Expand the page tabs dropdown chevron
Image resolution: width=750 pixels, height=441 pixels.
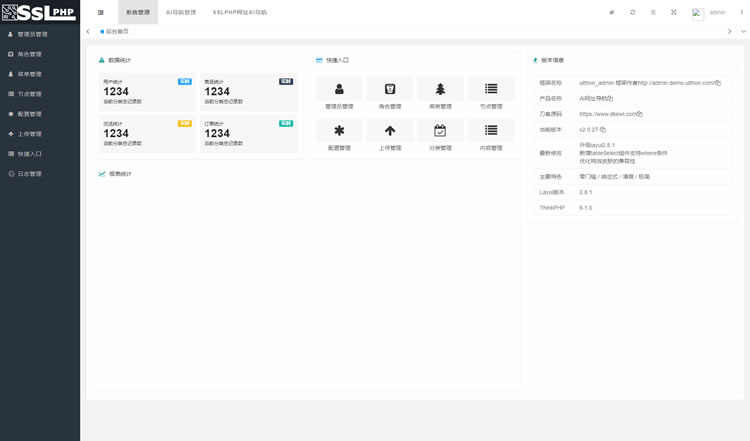point(743,32)
